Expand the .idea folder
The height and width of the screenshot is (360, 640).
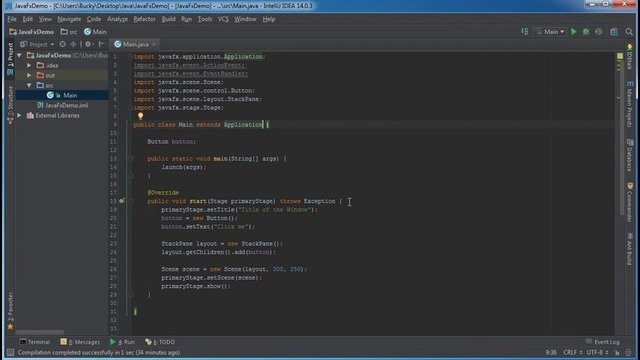coord(29,65)
